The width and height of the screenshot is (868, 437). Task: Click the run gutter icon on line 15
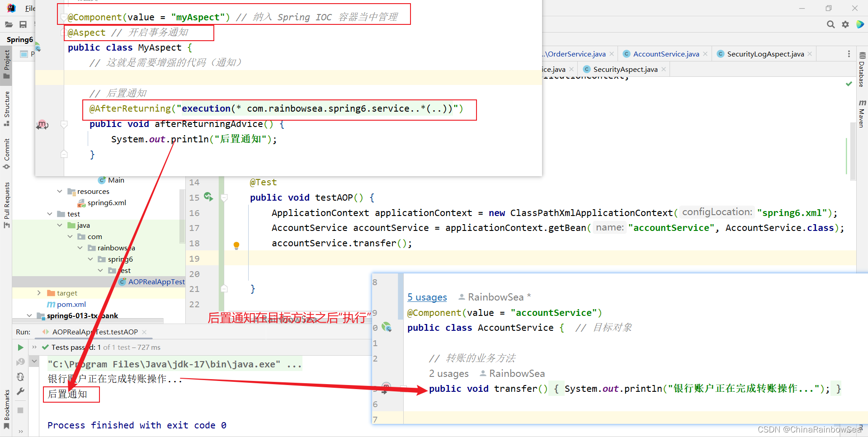point(208,197)
